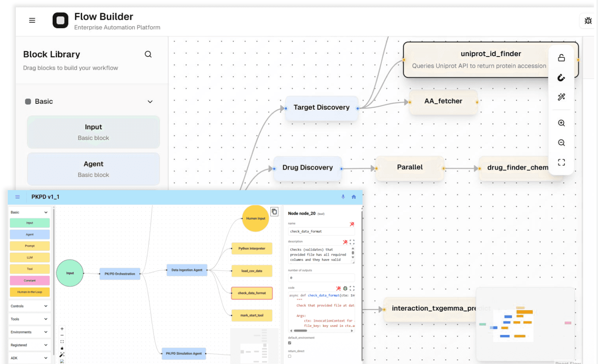Zoom in using the magnifier plus icon
Screen dimensions: 598x364
click(x=561, y=123)
